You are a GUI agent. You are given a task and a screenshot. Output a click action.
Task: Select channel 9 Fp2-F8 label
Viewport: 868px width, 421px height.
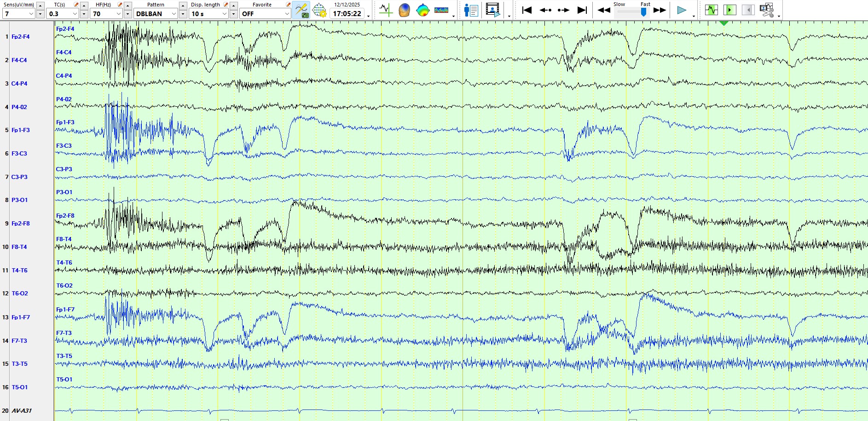point(21,224)
